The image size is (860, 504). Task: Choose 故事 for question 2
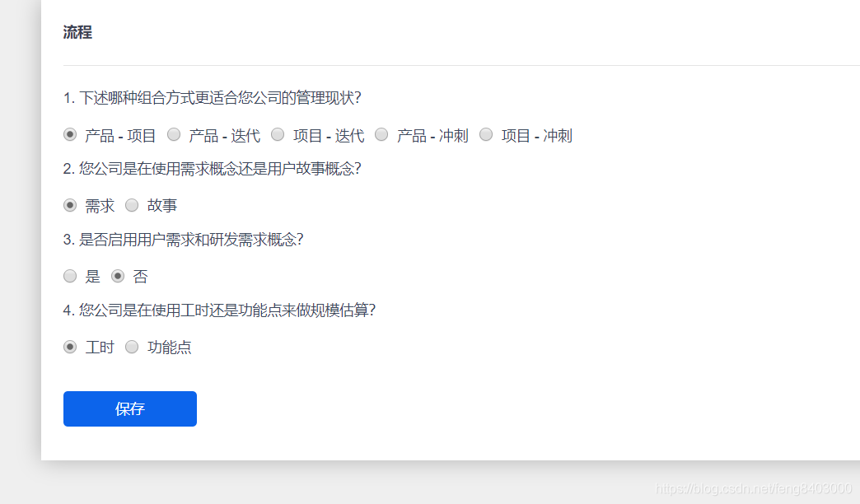(x=132, y=205)
